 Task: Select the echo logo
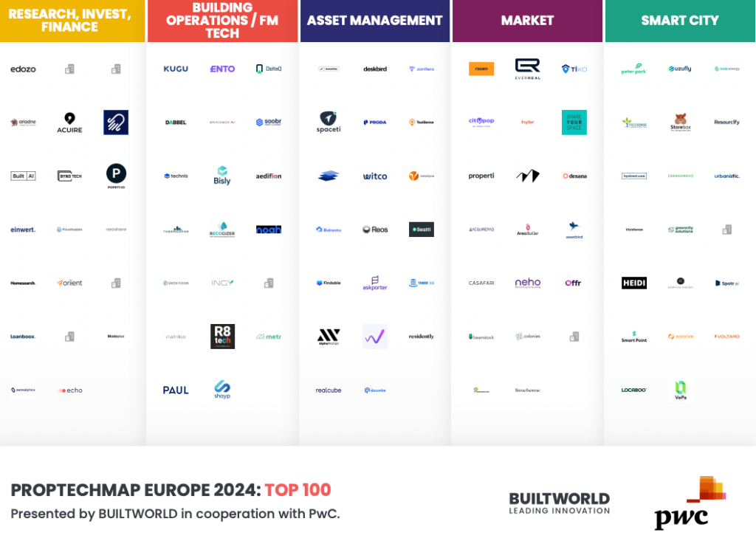70,390
